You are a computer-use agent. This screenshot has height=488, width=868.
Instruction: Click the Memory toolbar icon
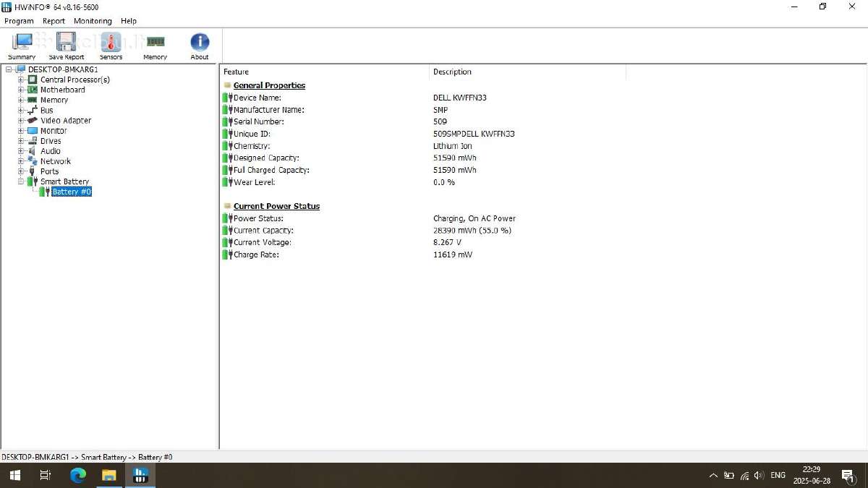[x=155, y=46]
